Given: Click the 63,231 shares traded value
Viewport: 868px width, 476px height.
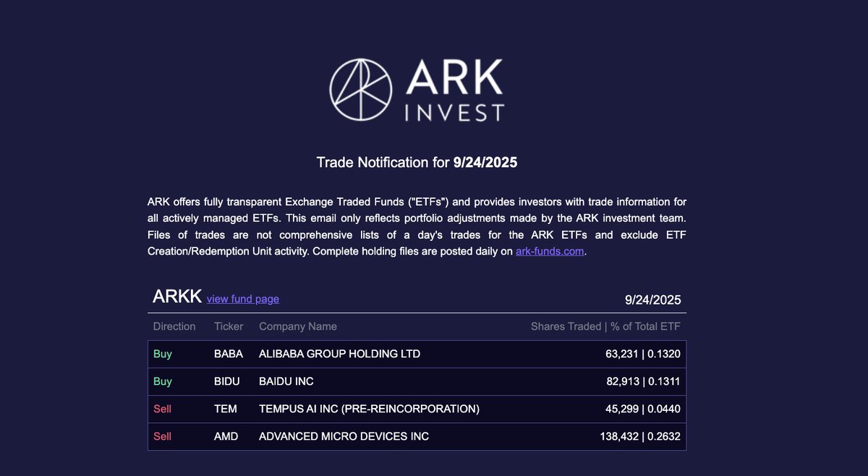Looking at the screenshot, I should pos(621,354).
